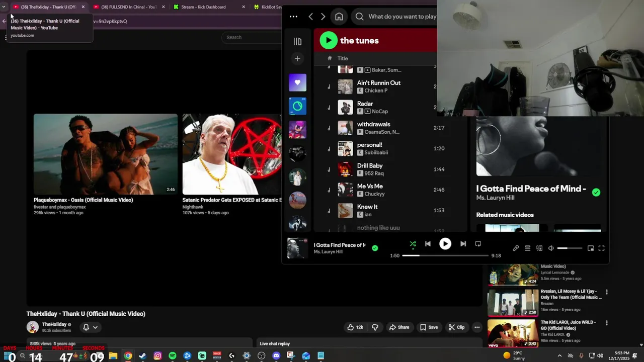Image resolution: width=644 pixels, height=362 pixels.
Task: Open Plaqueboymax Oasis video thumbnail
Action: [106, 154]
